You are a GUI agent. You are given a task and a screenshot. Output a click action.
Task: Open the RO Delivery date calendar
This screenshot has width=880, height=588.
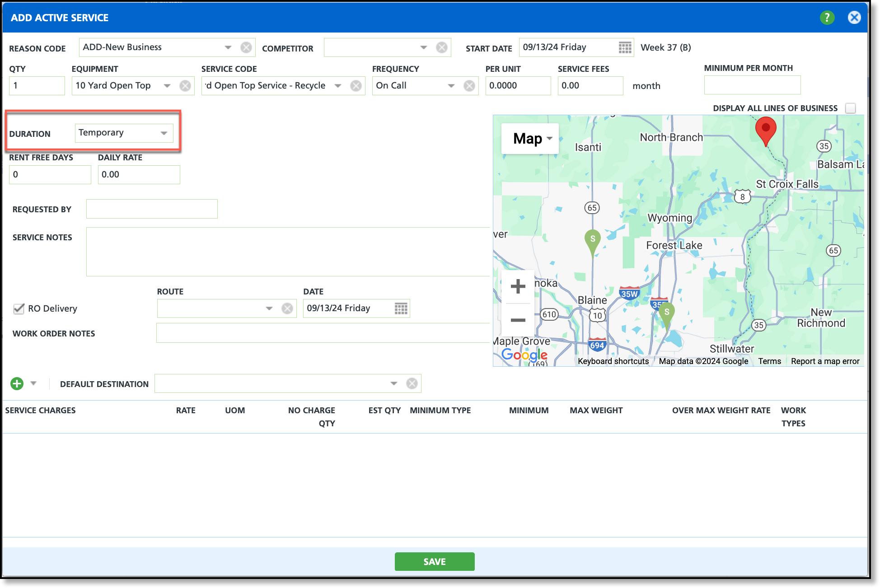tap(401, 308)
